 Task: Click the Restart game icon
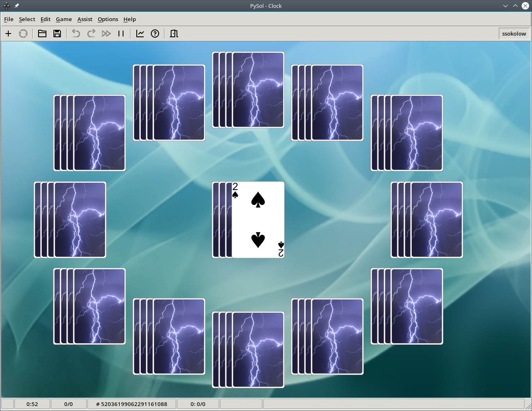click(23, 34)
